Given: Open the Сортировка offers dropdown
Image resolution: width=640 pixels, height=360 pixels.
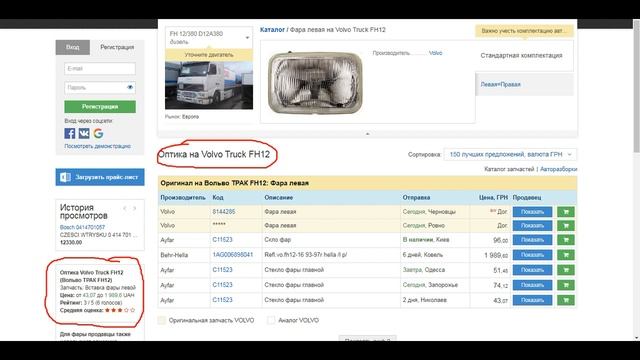Looking at the screenshot, I should (510, 154).
